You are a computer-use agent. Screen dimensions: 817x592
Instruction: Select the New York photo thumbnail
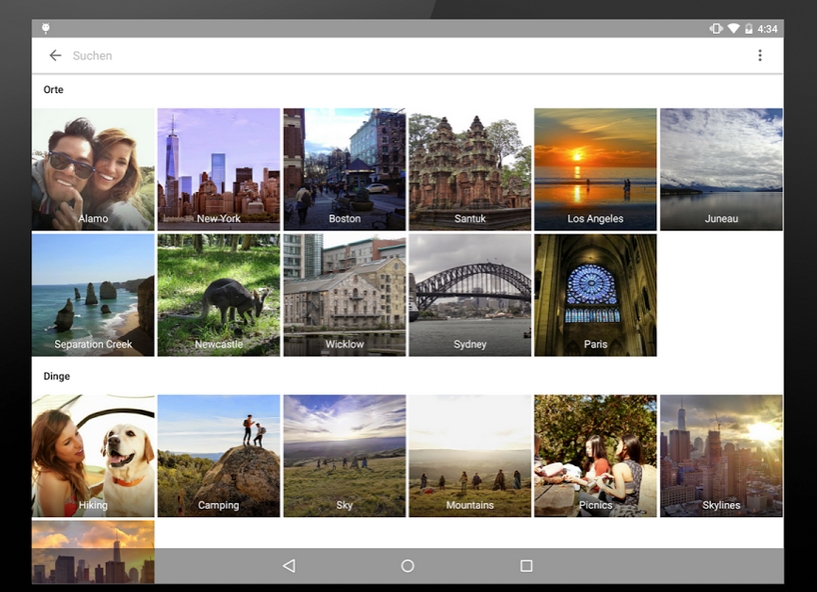point(218,169)
